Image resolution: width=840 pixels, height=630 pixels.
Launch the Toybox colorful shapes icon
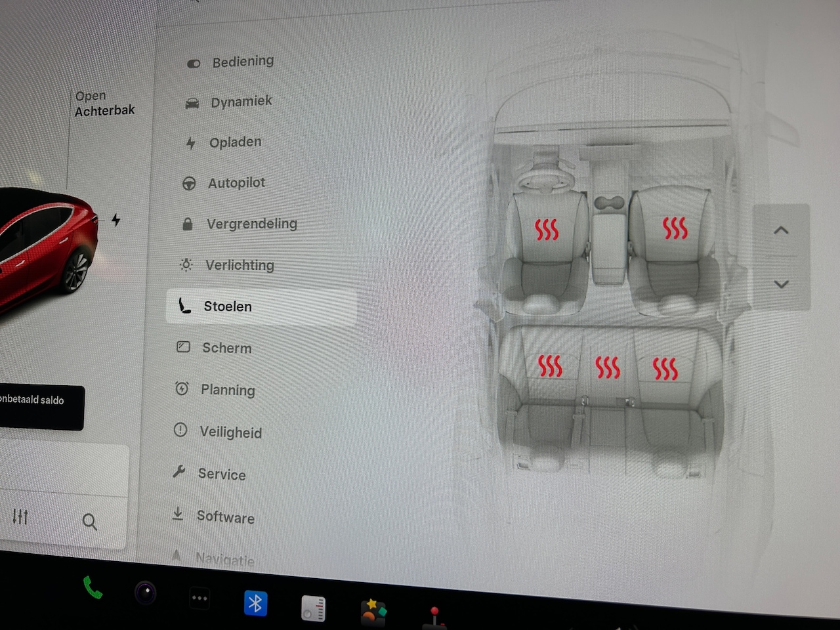click(x=373, y=612)
